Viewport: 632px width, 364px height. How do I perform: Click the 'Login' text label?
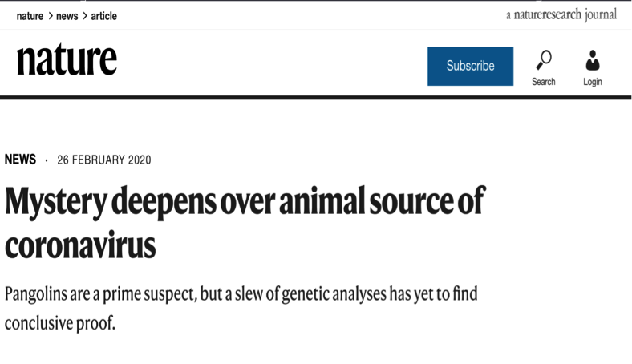[593, 82]
